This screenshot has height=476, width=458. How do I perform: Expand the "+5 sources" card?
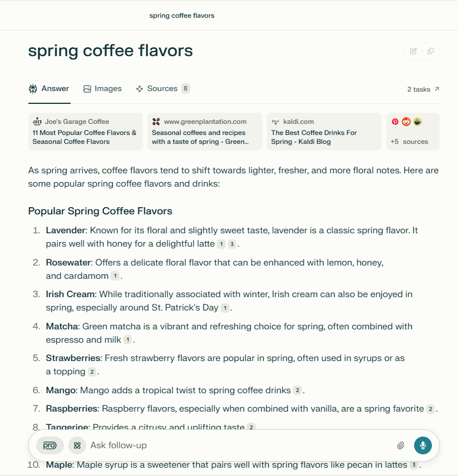pos(412,142)
